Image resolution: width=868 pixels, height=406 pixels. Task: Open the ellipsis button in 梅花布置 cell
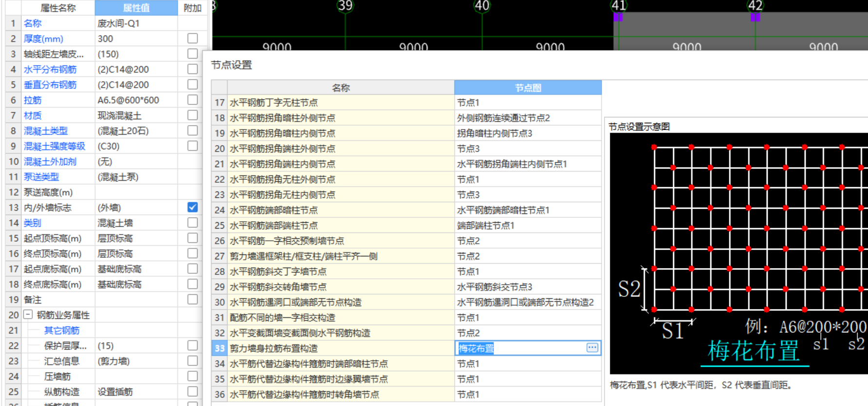pos(592,348)
